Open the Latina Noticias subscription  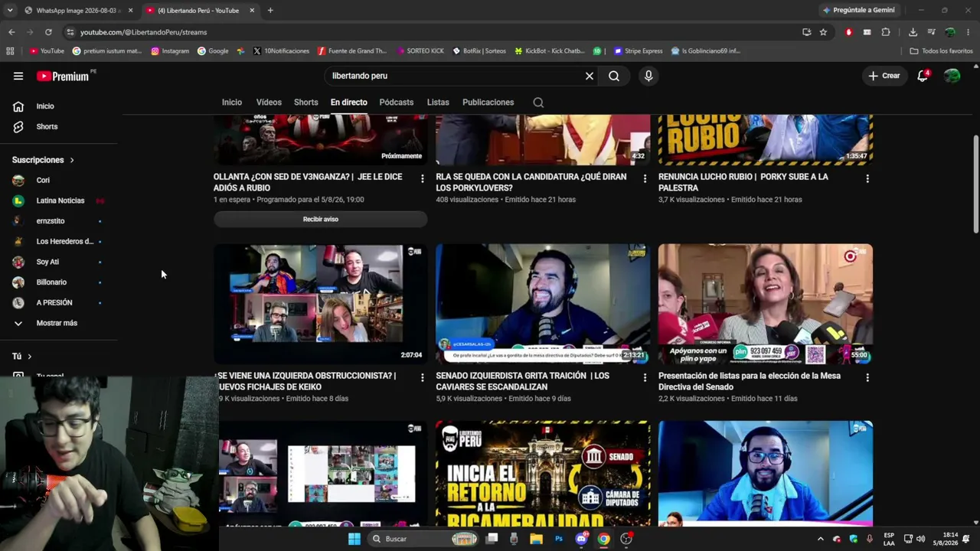(61, 201)
